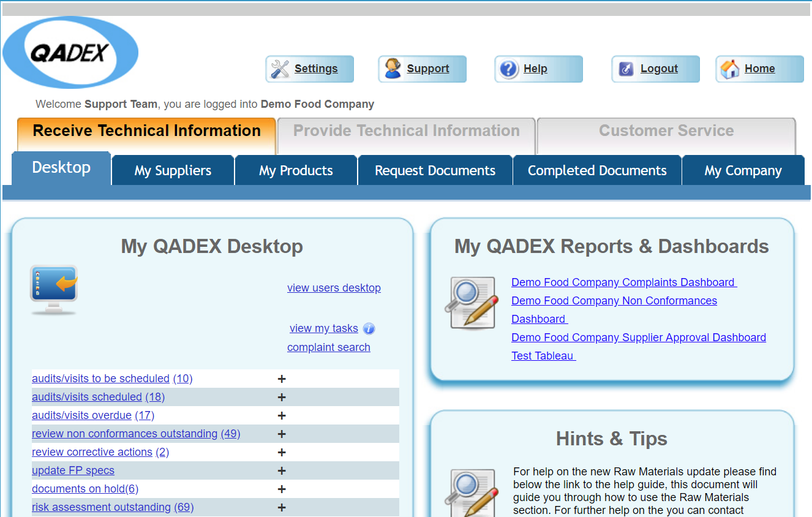Switch to Provide Technical Information tab

(407, 136)
